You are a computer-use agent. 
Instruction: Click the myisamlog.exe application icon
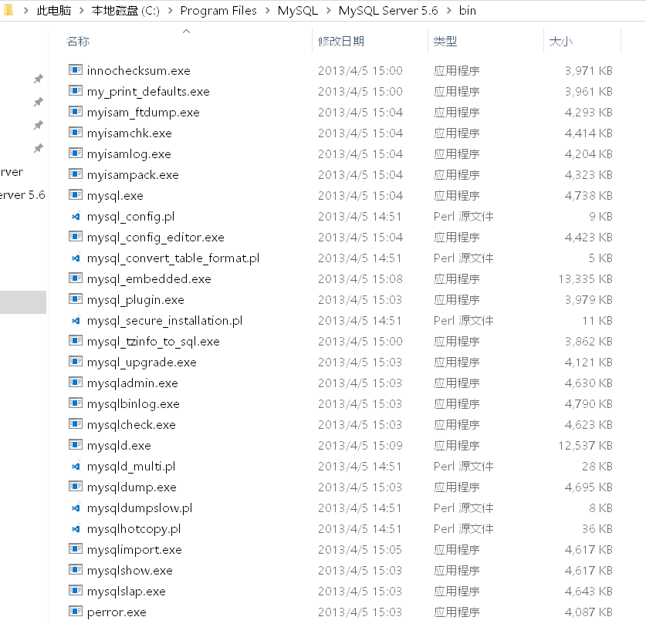point(76,153)
